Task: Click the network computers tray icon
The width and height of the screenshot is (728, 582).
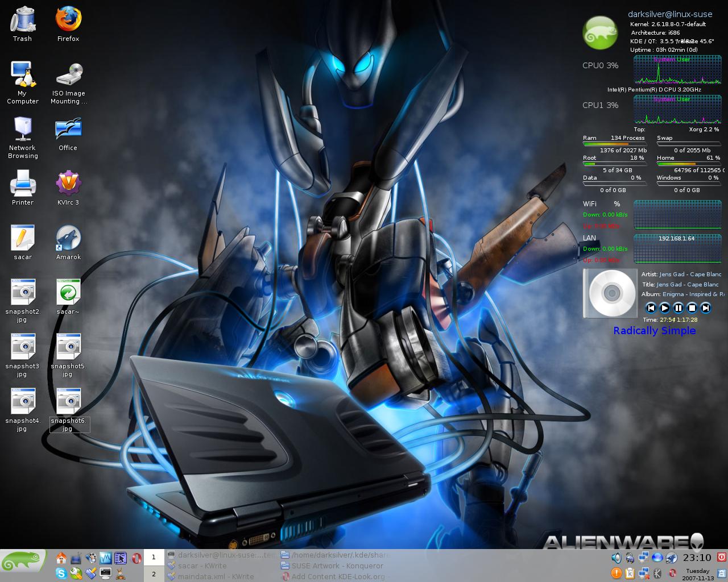Action: coord(643,558)
